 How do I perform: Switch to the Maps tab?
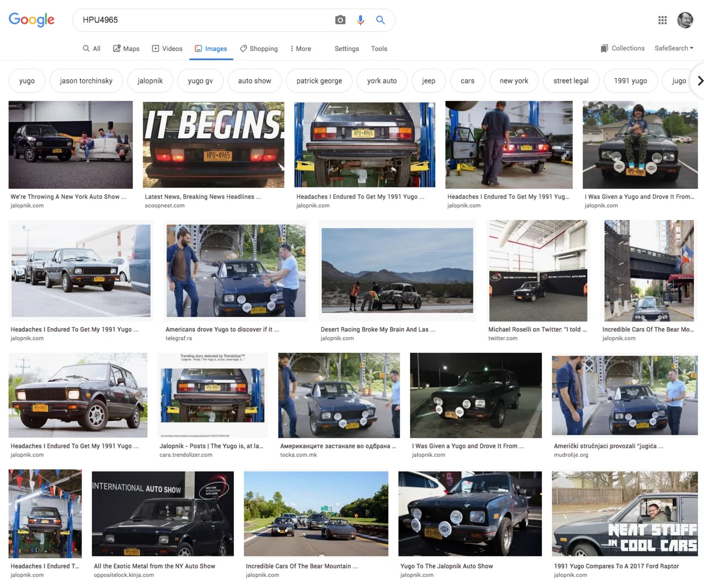(126, 48)
